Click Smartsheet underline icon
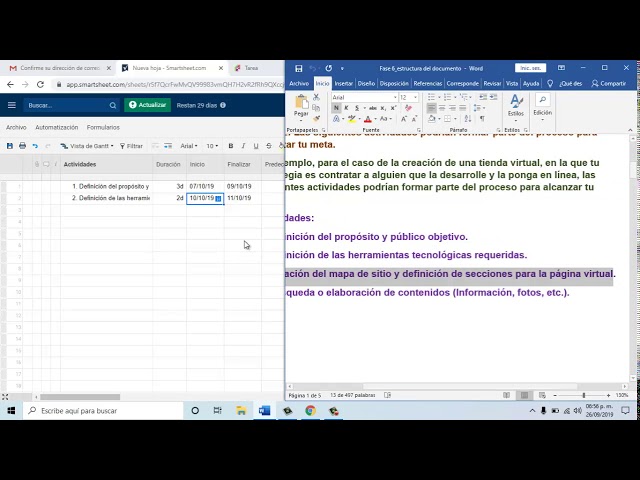The image size is (640, 480). coord(256,146)
